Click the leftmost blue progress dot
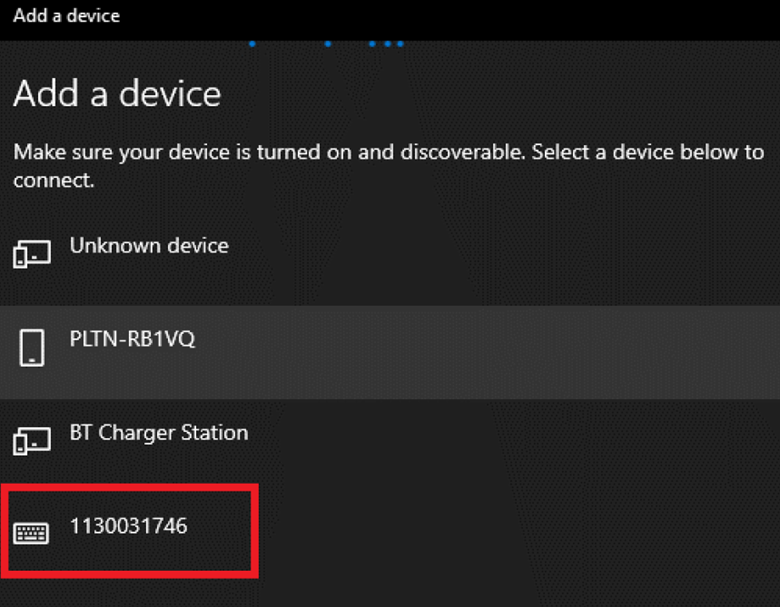780x607 pixels. tap(252, 44)
